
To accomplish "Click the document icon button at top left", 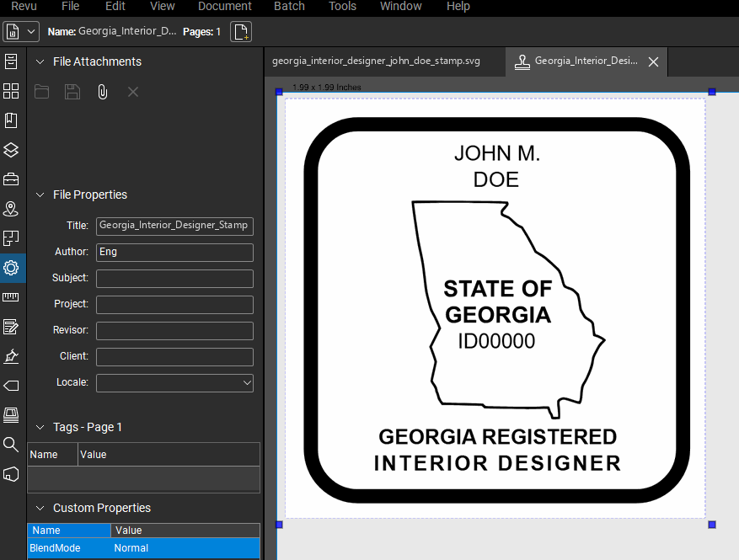I will pos(13,32).
